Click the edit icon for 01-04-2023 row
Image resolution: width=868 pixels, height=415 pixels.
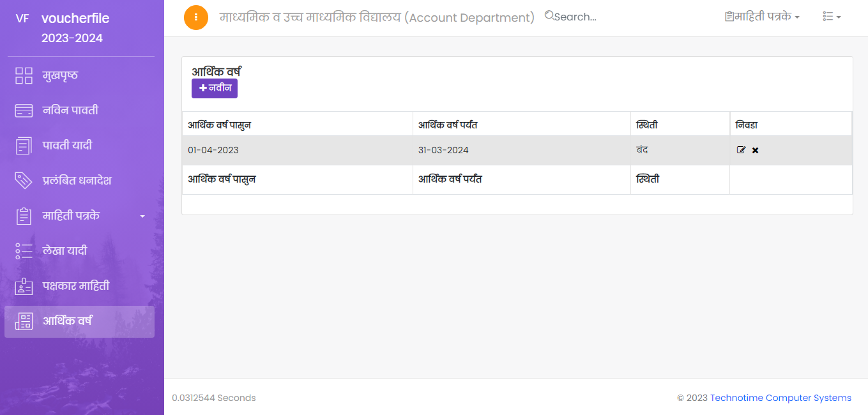741,150
